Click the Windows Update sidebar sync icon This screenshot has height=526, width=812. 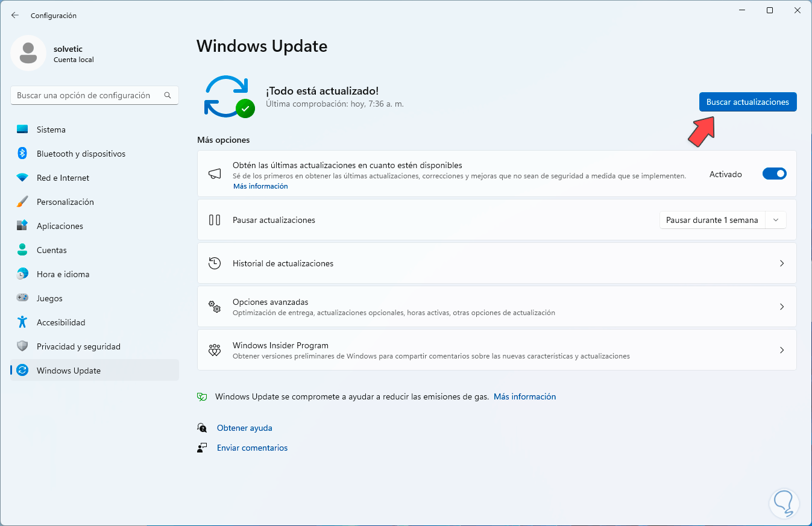[x=22, y=371]
